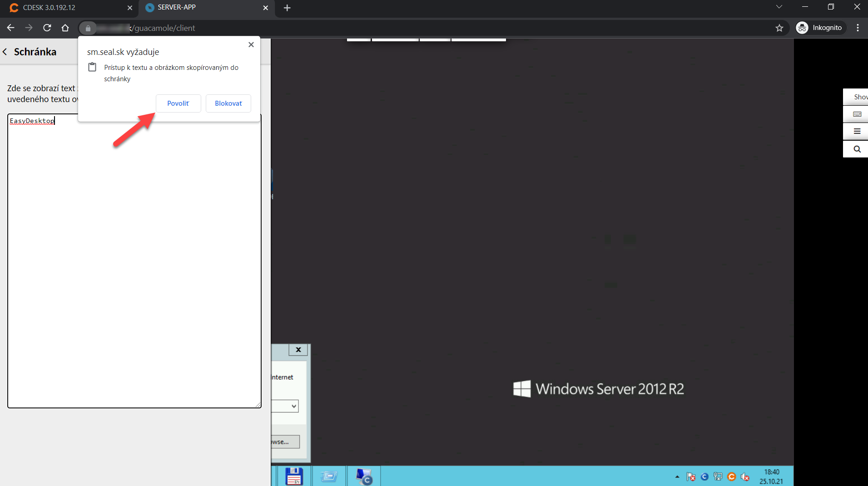Click the site lock icon in the address bar
This screenshot has height=486, width=868.
coord(88,28)
